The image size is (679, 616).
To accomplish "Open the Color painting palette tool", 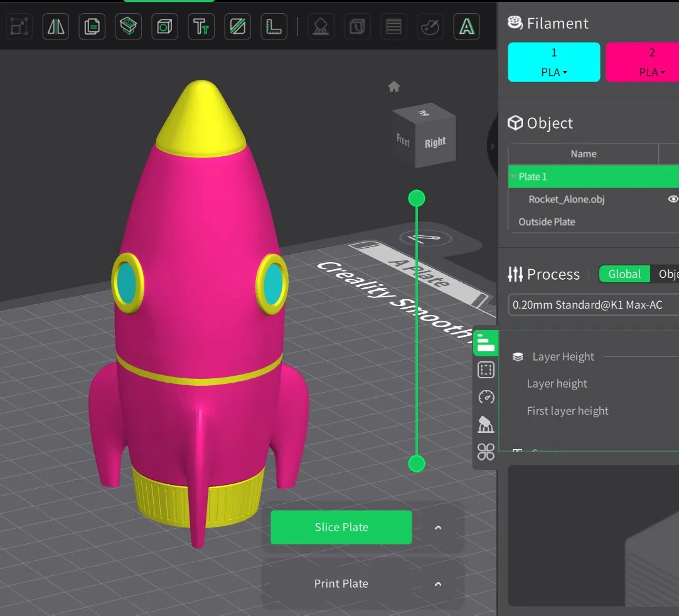I will tap(430, 27).
